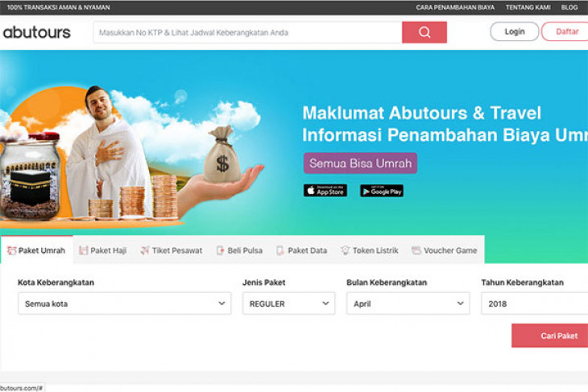Open the Cara Penambahan Biaya link
Screen dimensions: 588x392
pyautogui.click(x=455, y=7)
